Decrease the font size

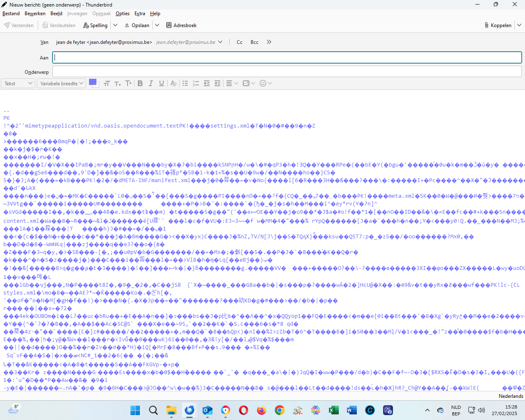(118, 83)
